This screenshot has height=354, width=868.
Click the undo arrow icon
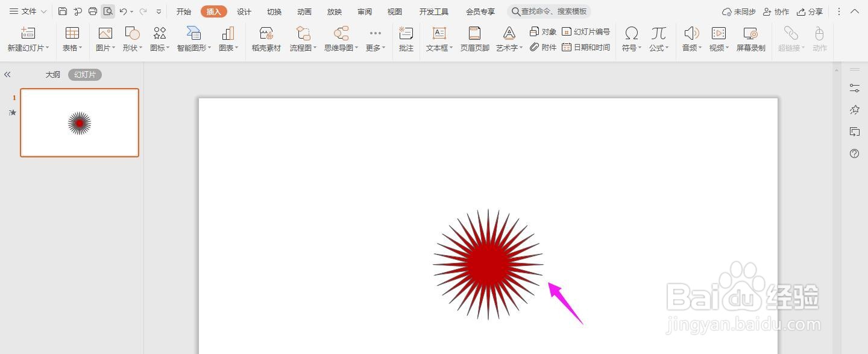(123, 11)
